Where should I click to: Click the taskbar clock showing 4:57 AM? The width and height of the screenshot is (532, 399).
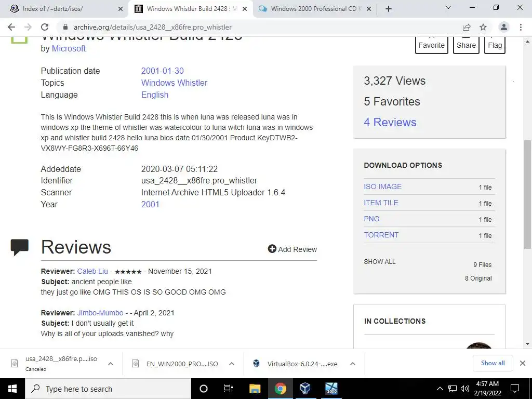487,389
